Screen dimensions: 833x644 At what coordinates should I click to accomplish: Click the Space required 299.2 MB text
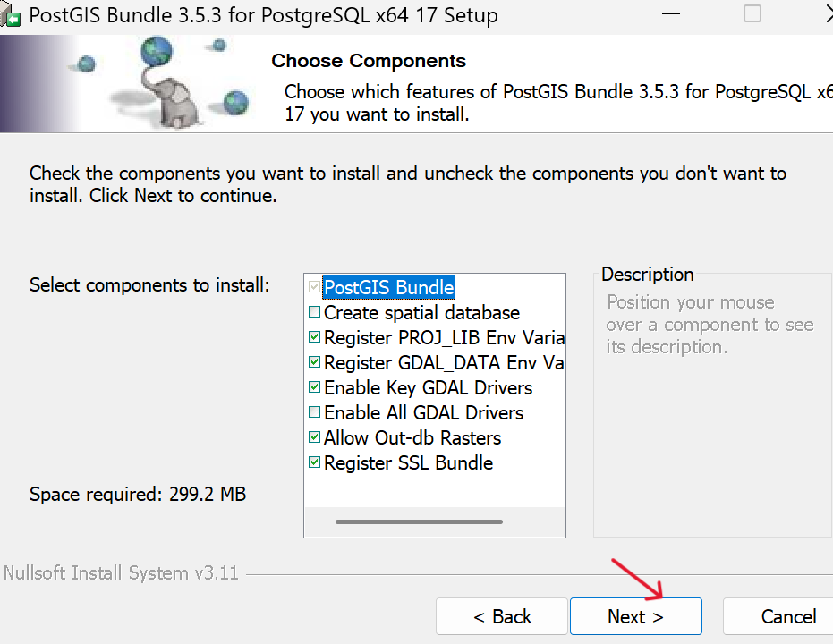click(138, 495)
